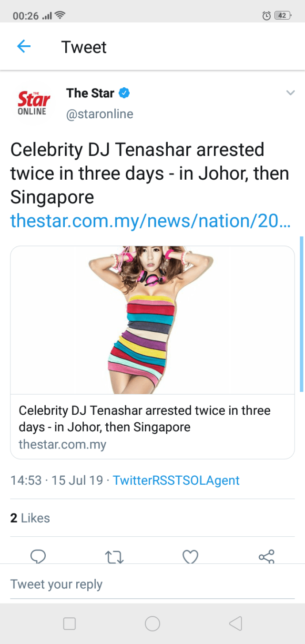
Task: Open tweet options chevron menu
Action: (x=290, y=93)
